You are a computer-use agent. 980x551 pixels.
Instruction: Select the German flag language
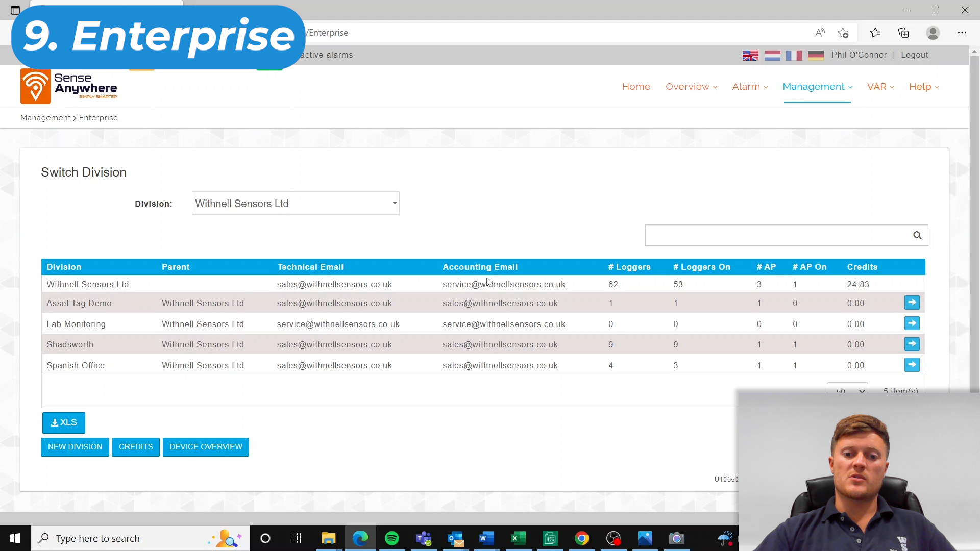[816, 56]
